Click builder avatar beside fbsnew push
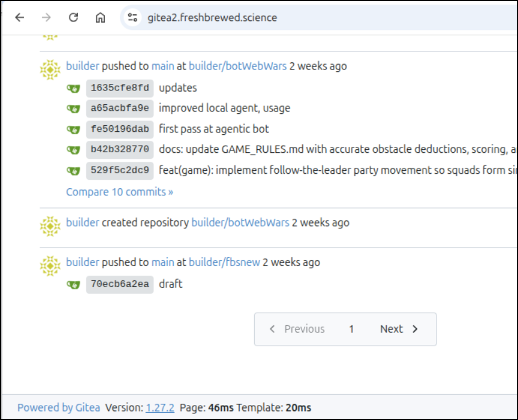Screen dimensions: 518x420 tap(50, 266)
